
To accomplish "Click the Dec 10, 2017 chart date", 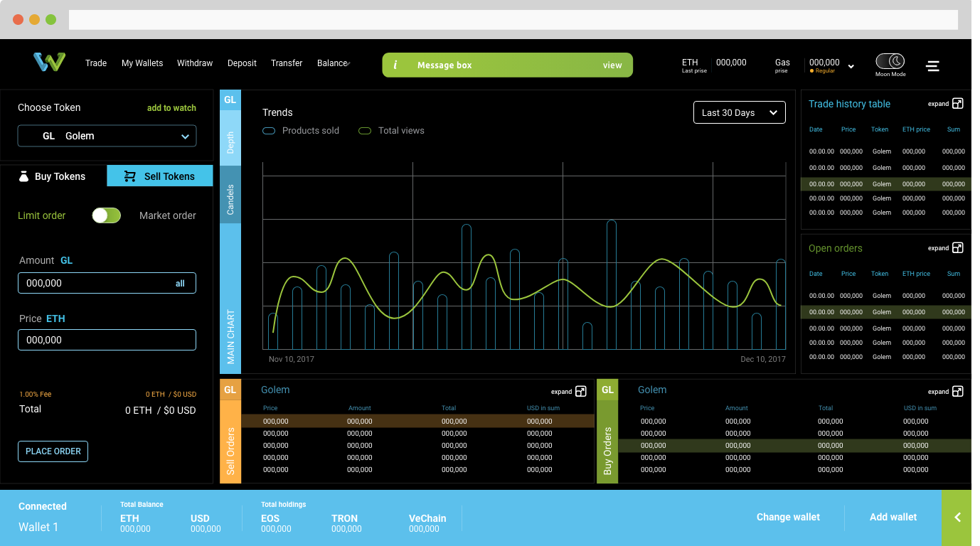I will (763, 359).
